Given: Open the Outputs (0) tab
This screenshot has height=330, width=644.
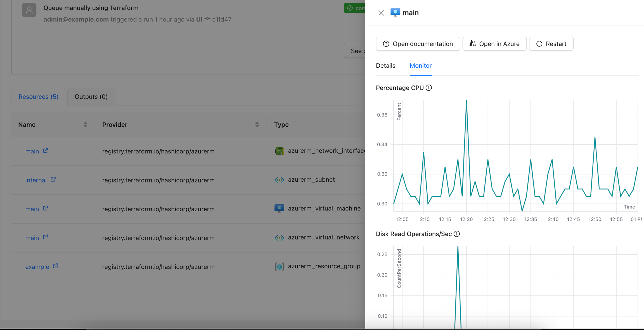Looking at the screenshot, I should (91, 97).
